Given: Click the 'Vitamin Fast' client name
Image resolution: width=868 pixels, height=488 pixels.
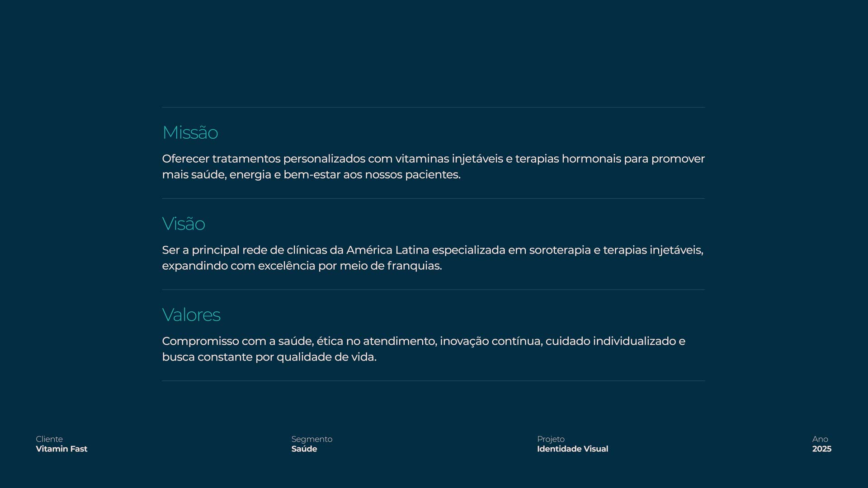Looking at the screenshot, I should point(61,449).
